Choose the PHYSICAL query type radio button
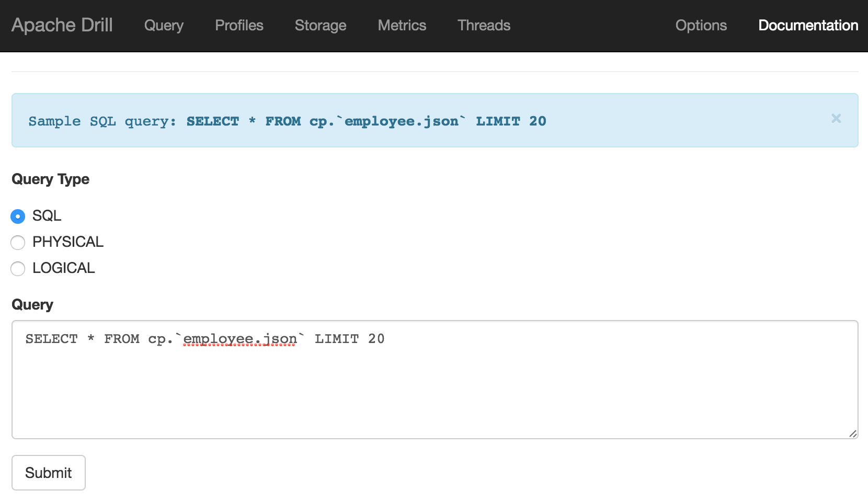The image size is (868, 502). [18, 242]
